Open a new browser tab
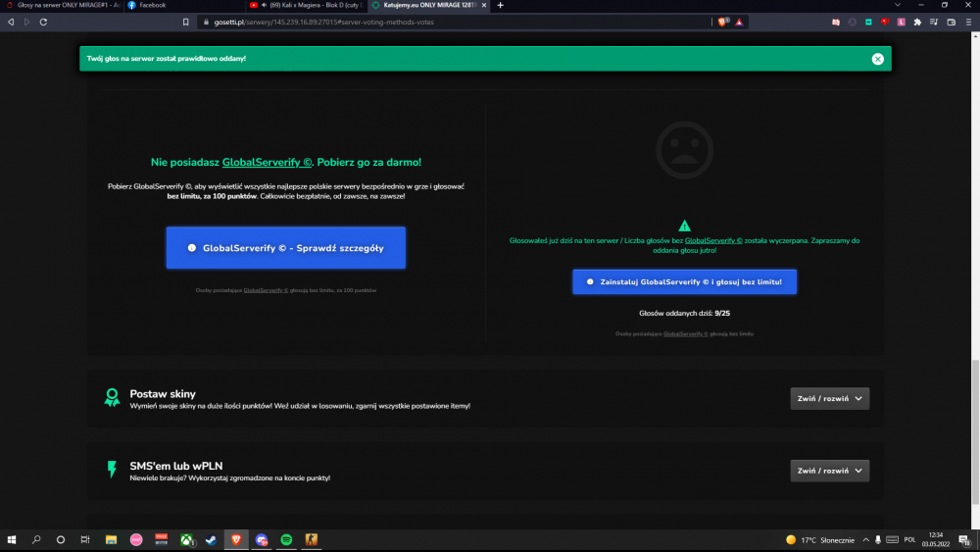Image resolution: width=980 pixels, height=552 pixels. [x=500, y=5]
